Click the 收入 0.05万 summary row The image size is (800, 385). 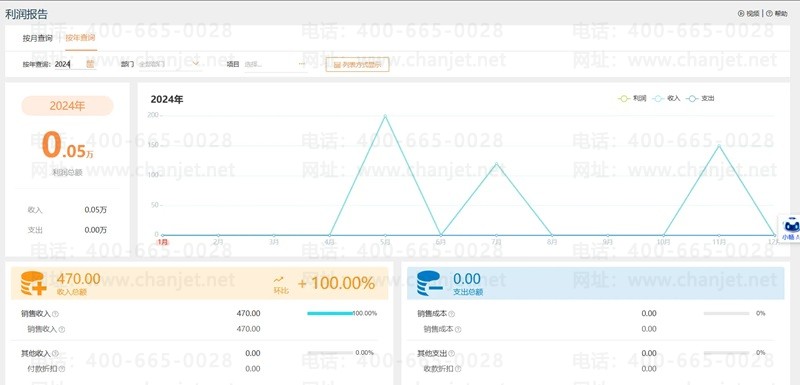[x=67, y=210]
